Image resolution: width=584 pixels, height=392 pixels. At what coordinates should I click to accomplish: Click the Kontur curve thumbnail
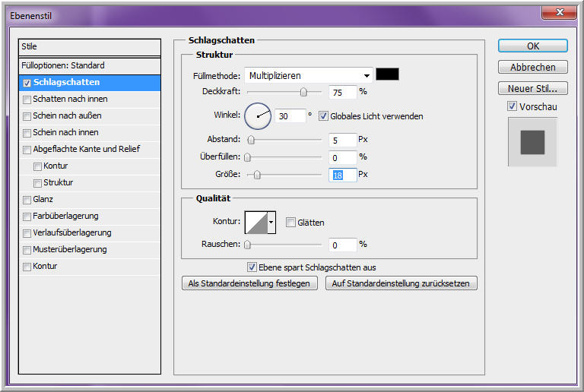tap(256, 223)
